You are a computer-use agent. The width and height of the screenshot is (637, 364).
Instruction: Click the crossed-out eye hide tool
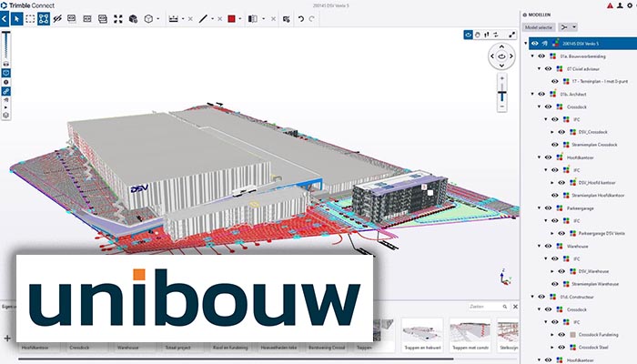tap(57, 19)
